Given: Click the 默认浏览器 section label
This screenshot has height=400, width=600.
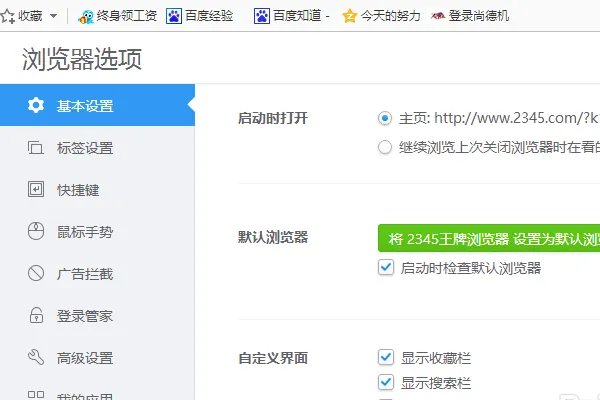Looking at the screenshot, I should pyautogui.click(x=272, y=237).
